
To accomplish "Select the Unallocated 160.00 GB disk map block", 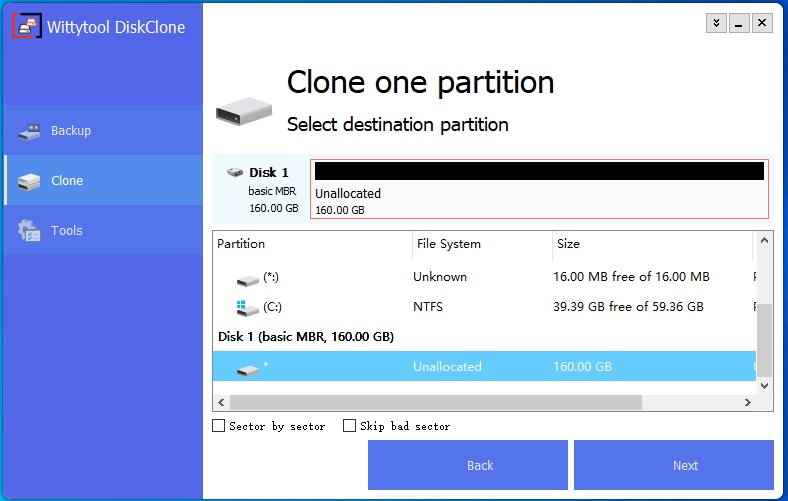I will (539, 189).
